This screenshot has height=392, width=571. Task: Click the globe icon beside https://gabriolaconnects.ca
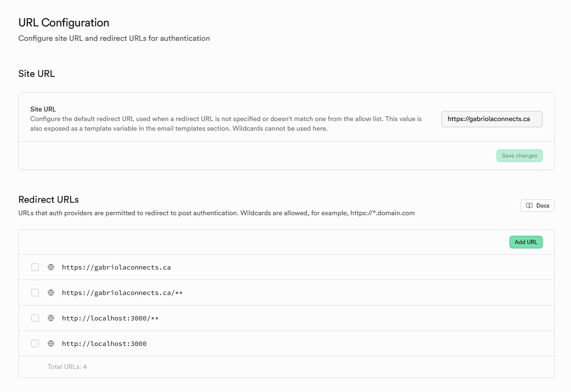[x=51, y=267]
